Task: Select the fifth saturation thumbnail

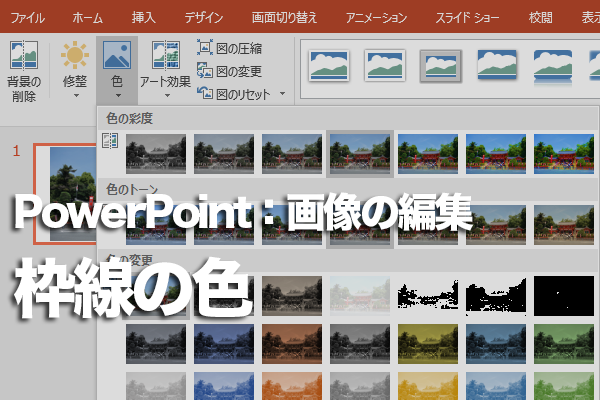Action: tap(428, 154)
